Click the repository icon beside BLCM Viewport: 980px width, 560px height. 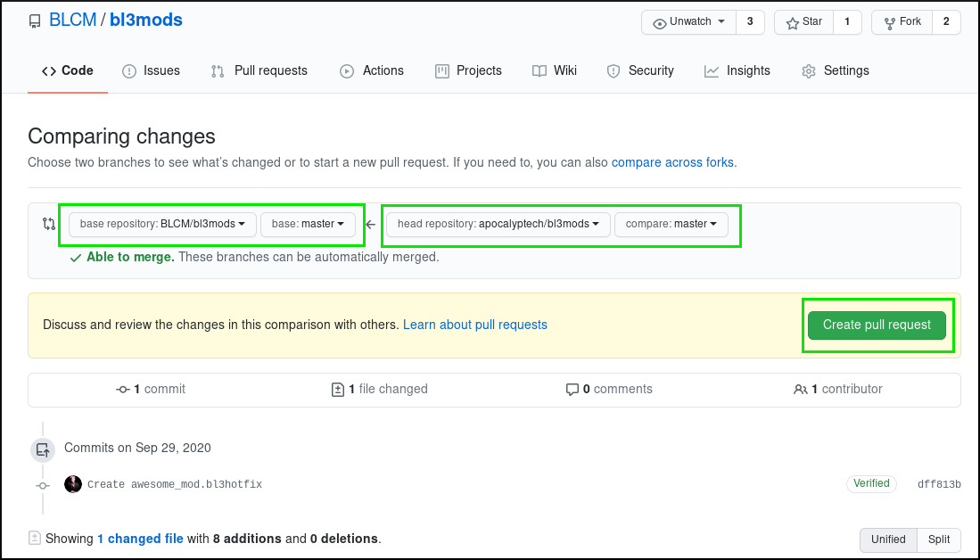click(x=35, y=21)
